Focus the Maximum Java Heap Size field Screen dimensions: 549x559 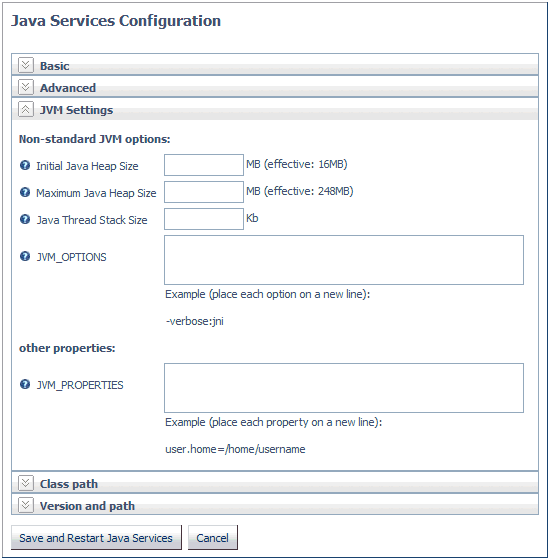[x=204, y=192]
